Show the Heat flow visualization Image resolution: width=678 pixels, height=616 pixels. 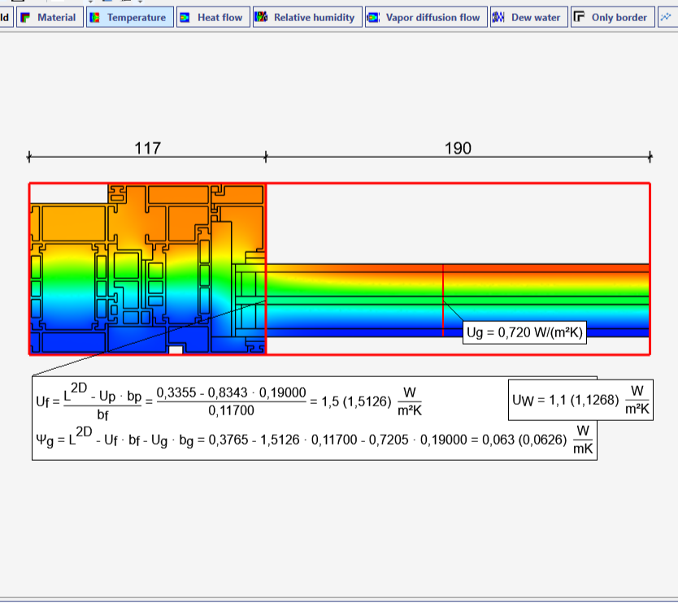point(213,17)
